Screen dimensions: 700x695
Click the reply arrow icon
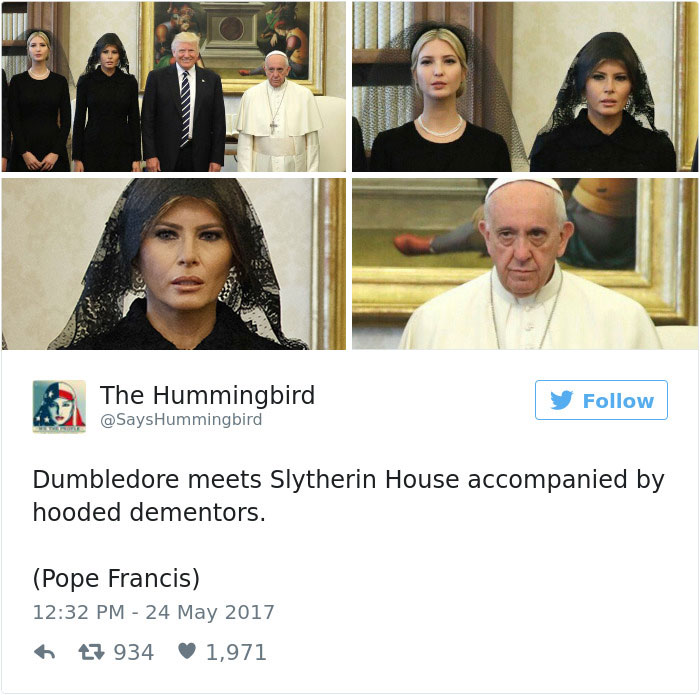tap(45, 652)
